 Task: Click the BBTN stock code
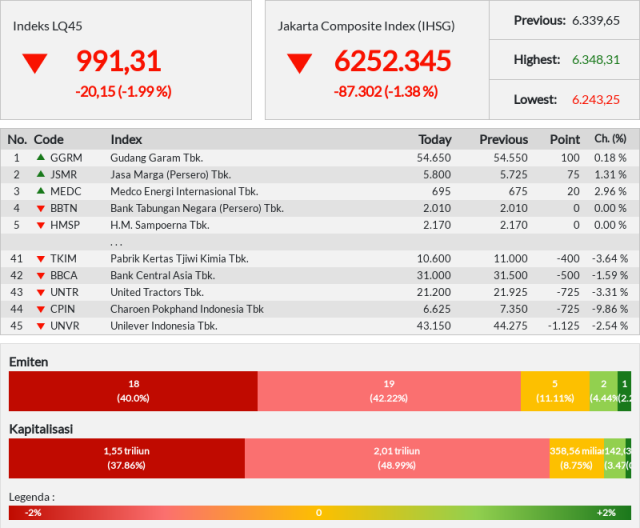[x=64, y=208]
